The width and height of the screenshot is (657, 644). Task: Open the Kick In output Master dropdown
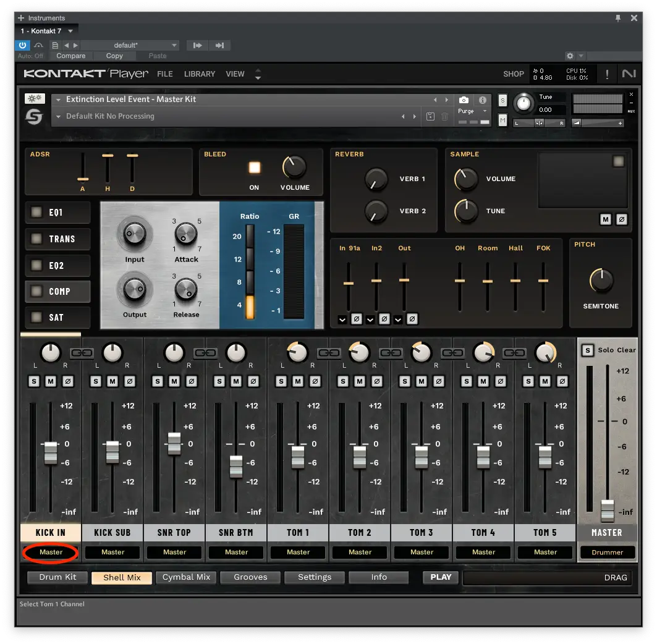click(51, 553)
